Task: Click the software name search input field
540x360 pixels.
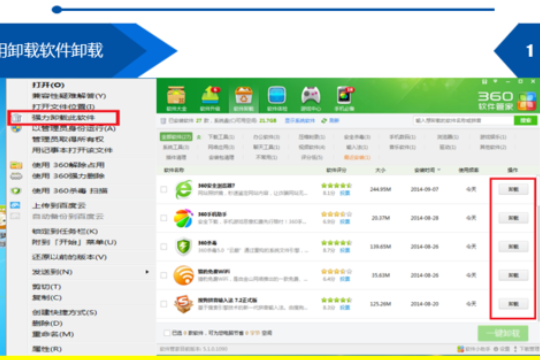Action: click(x=464, y=120)
